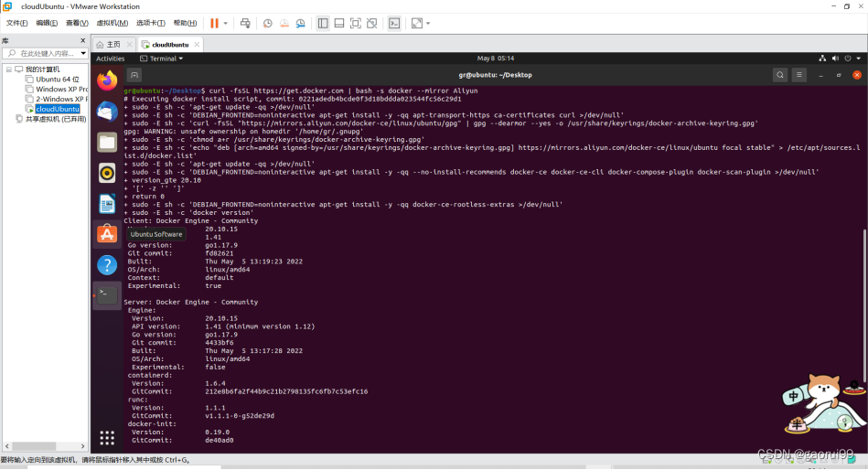
Task: Open the stretch display dropdown arrow
Action: [428, 23]
